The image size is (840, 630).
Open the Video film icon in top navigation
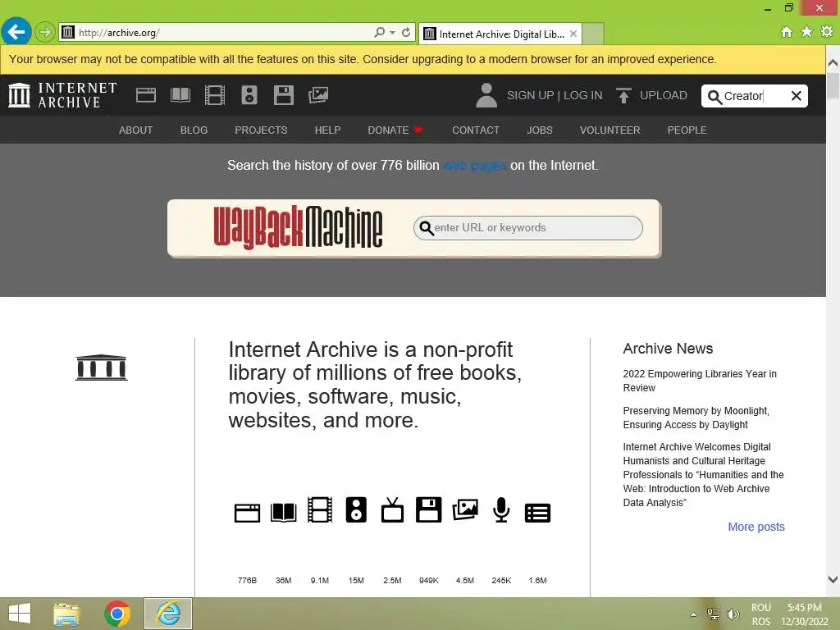pyautogui.click(x=215, y=95)
